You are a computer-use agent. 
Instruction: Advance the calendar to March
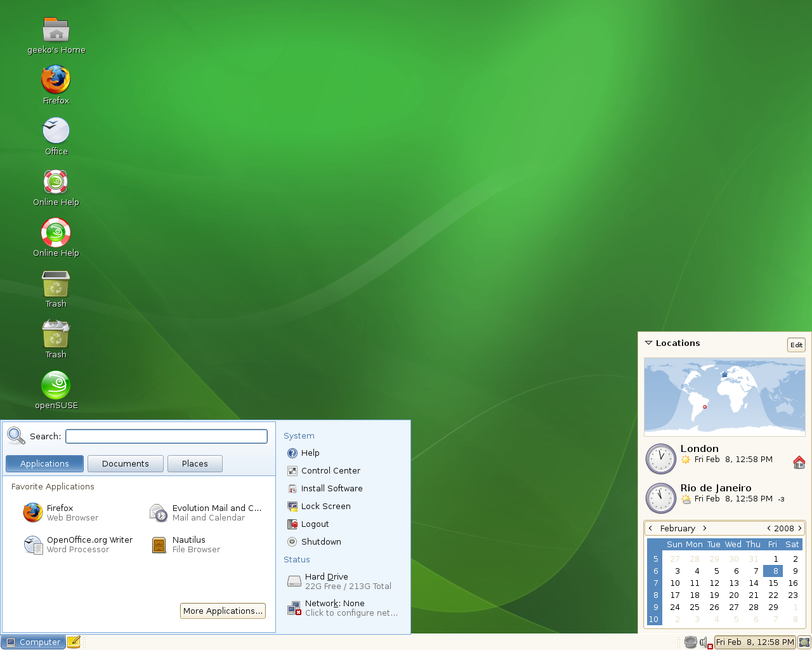coord(705,528)
